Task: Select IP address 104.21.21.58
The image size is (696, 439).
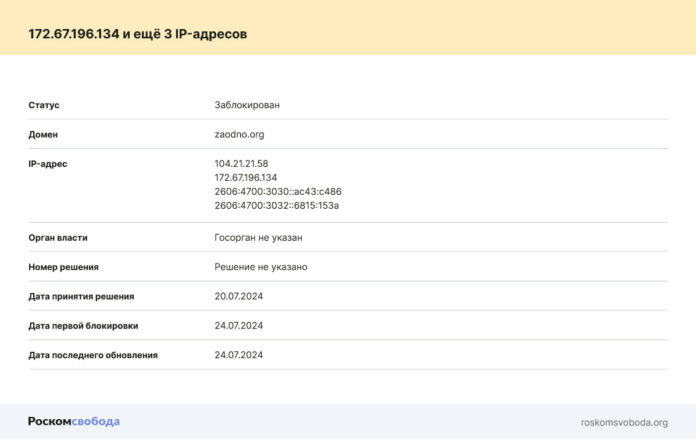Action: (241, 163)
